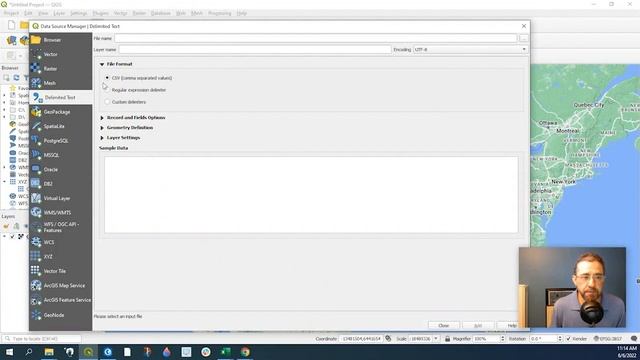
Task: Select WFS / OGC API Features tab
Action: point(60,227)
